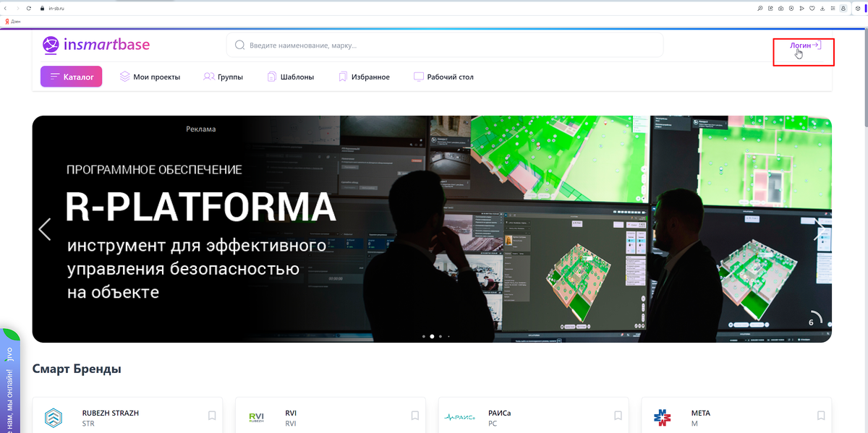Bookmark the RUBEZH STRAZH brand card

pos(212,416)
